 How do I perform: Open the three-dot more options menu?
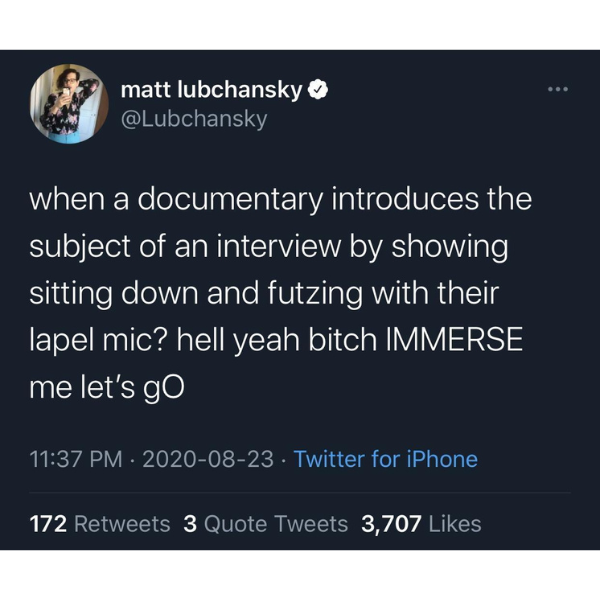tap(558, 90)
